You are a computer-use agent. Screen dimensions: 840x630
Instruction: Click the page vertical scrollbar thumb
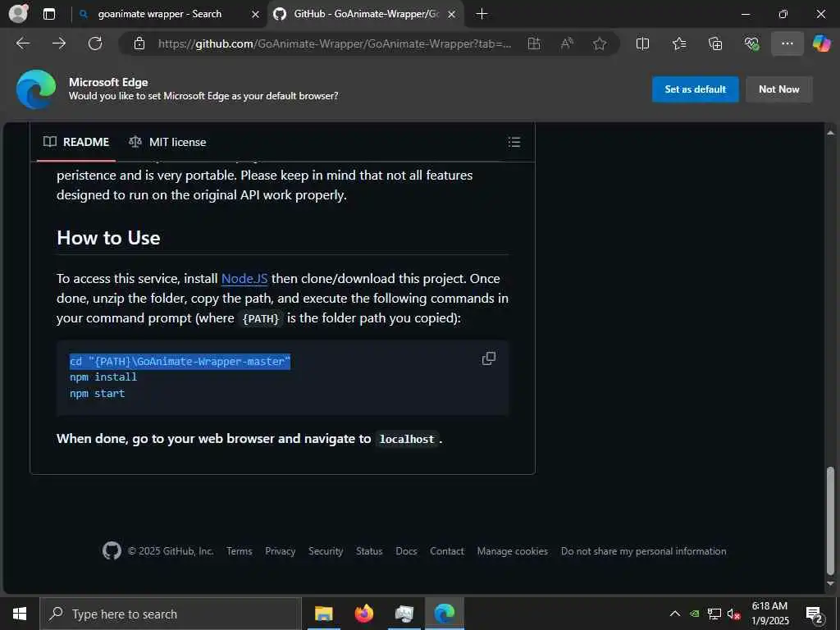coord(830,521)
